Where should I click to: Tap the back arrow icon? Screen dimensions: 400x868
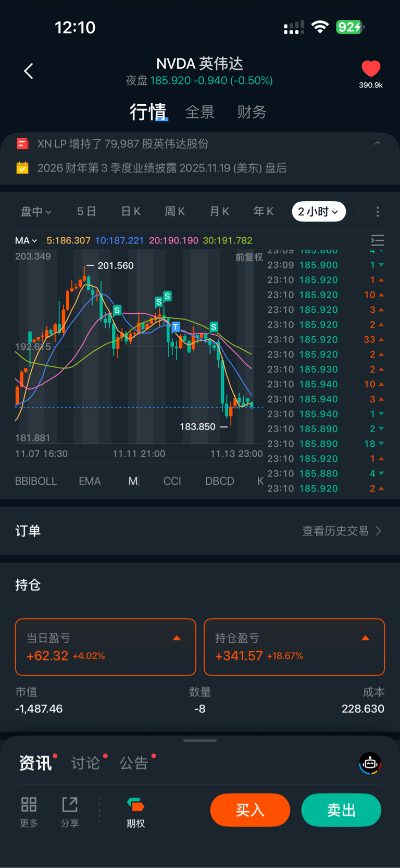point(29,71)
